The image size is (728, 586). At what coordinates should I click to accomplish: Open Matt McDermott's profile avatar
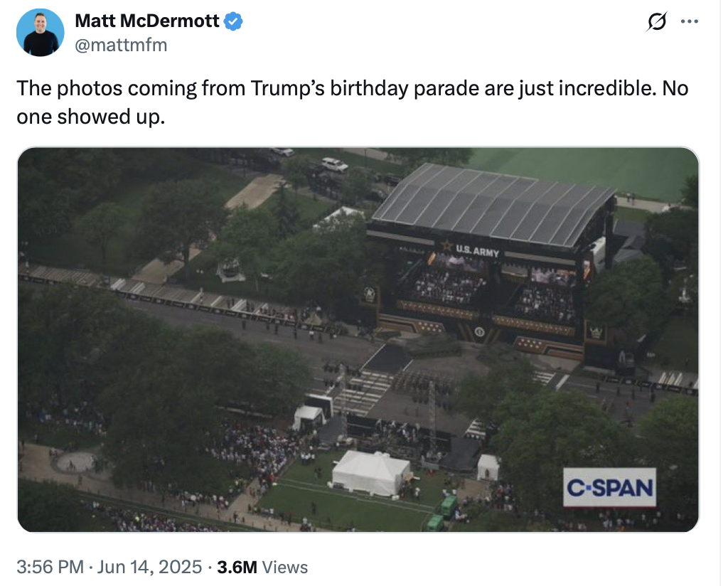(x=41, y=33)
